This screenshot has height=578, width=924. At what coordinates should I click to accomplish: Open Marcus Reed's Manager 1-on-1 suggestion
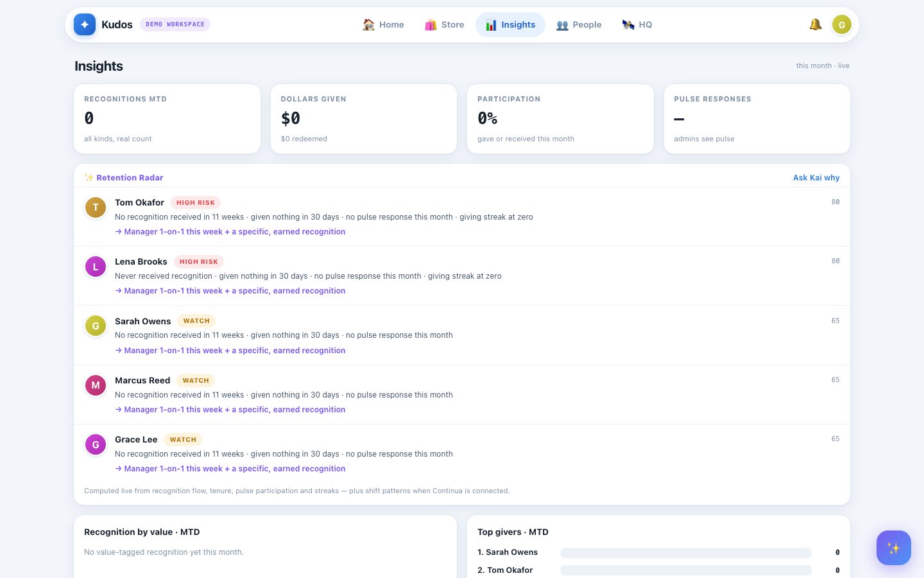230,410
